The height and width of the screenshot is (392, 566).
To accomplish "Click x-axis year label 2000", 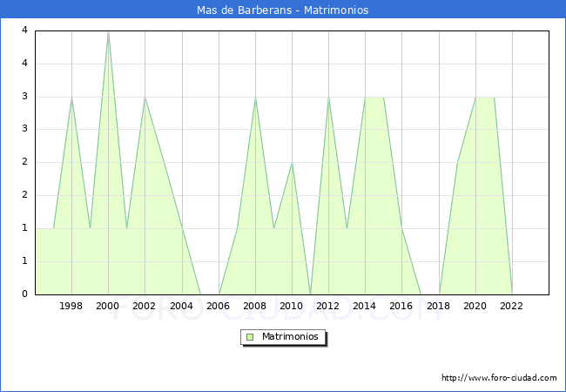I will 108,306.
